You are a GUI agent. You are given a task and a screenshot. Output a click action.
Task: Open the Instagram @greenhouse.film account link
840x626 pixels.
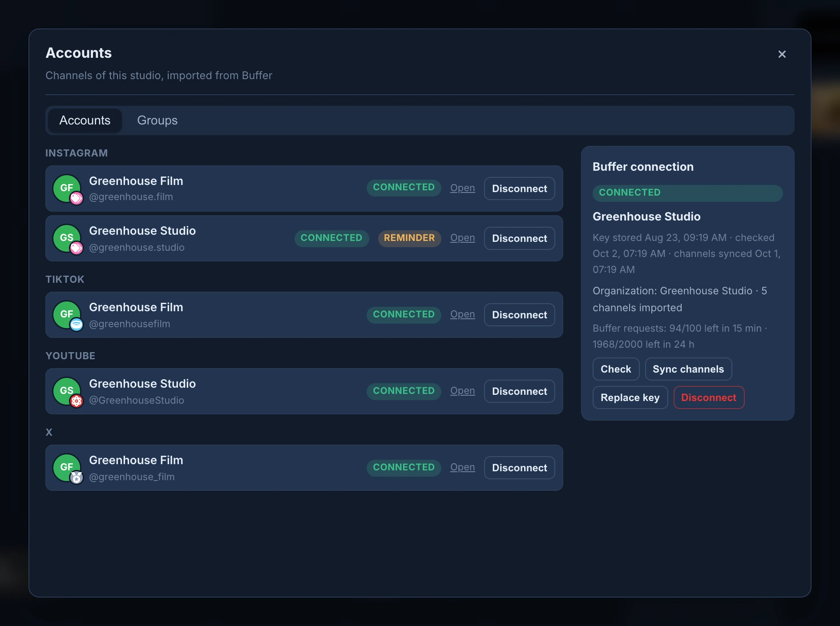pos(462,188)
